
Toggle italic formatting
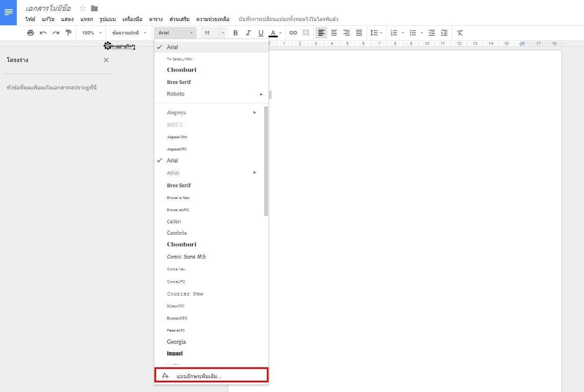coord(248,32)
